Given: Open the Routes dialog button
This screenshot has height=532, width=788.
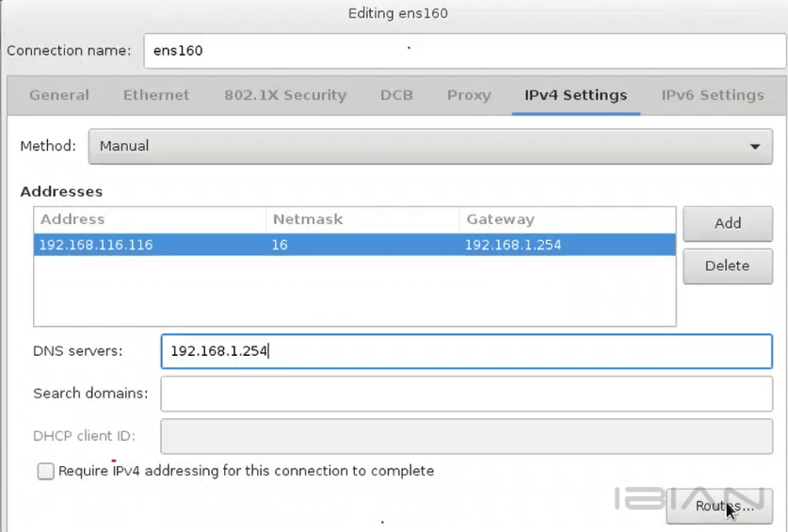Looking at the screenshot, I should (719, 507).
